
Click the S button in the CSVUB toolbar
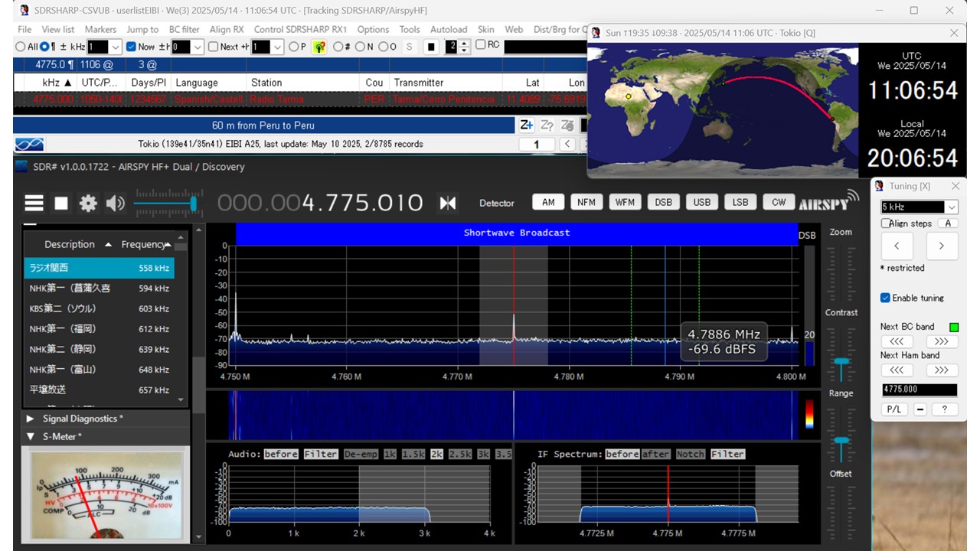pos(409,47)
